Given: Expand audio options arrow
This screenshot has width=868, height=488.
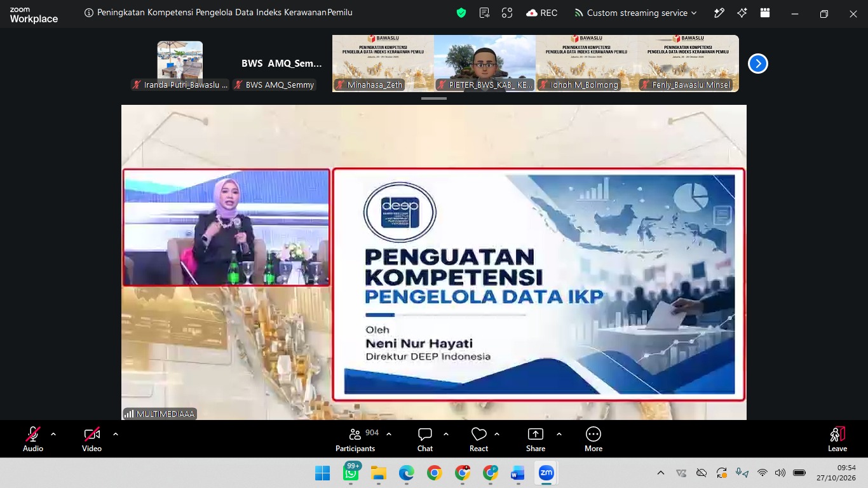Looking at the screenshot, I should (x=53, y=434).
